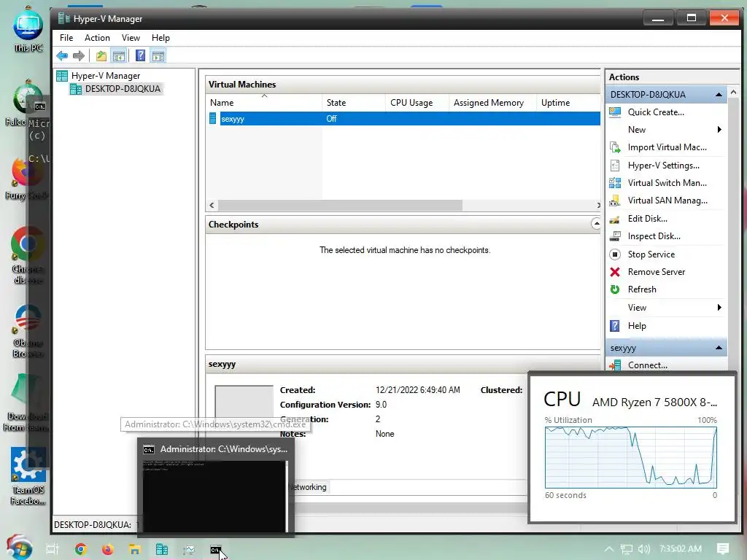The height and width of the screenshot is (560, 747).
Task: Click the network icon in system tray
Action: pyautogui.click(x=627, y=549)
